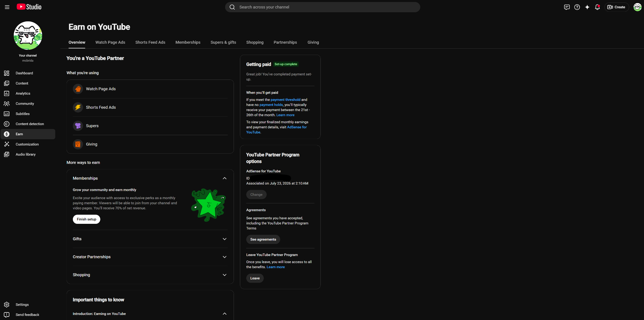Click the Shorts Feed Ads row label
The width and height of the screenshot is (644, 320).
101,108
